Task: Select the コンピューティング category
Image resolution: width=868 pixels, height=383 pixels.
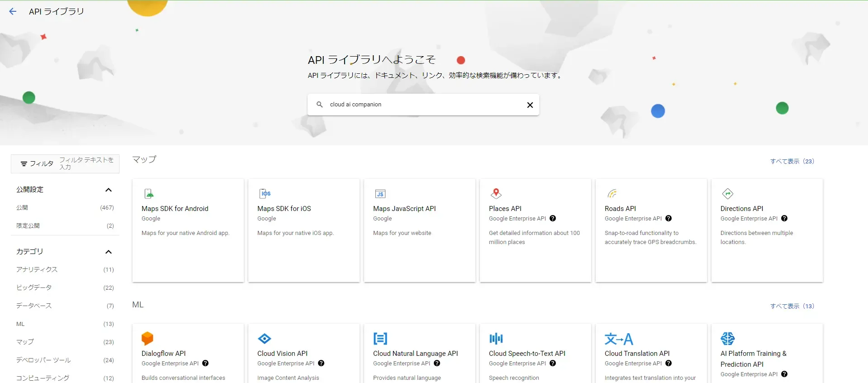Action: click(65, 378)
